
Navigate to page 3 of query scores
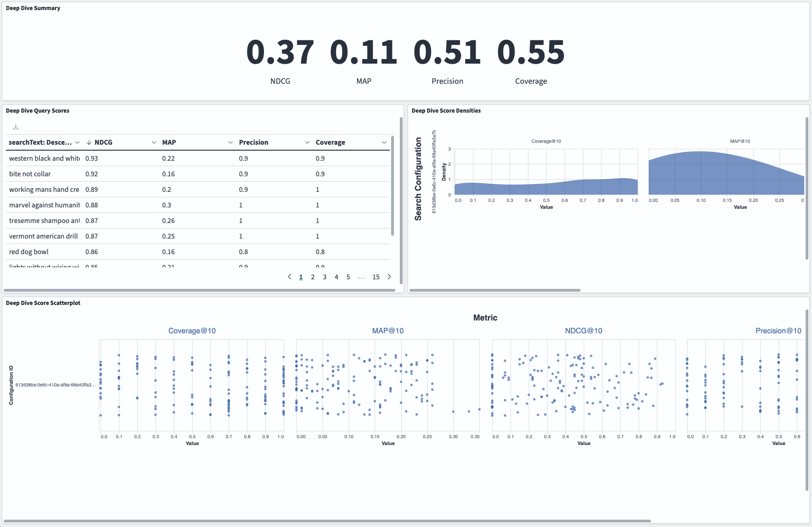coord(324,277)
